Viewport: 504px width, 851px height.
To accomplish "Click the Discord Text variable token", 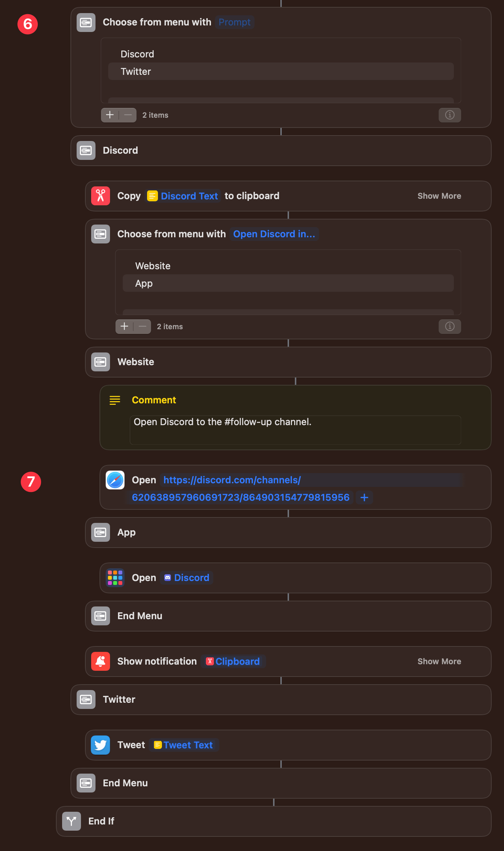I will 183,196.
